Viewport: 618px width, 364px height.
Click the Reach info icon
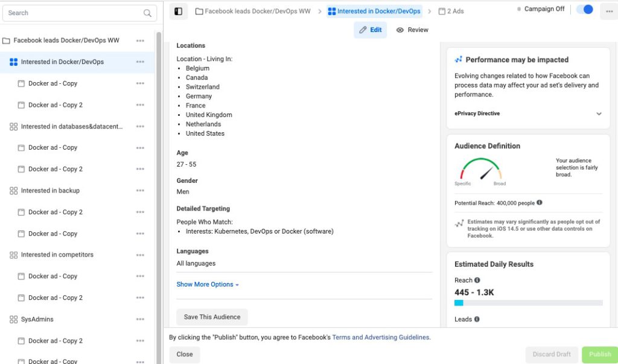click(x=477, y=280)
